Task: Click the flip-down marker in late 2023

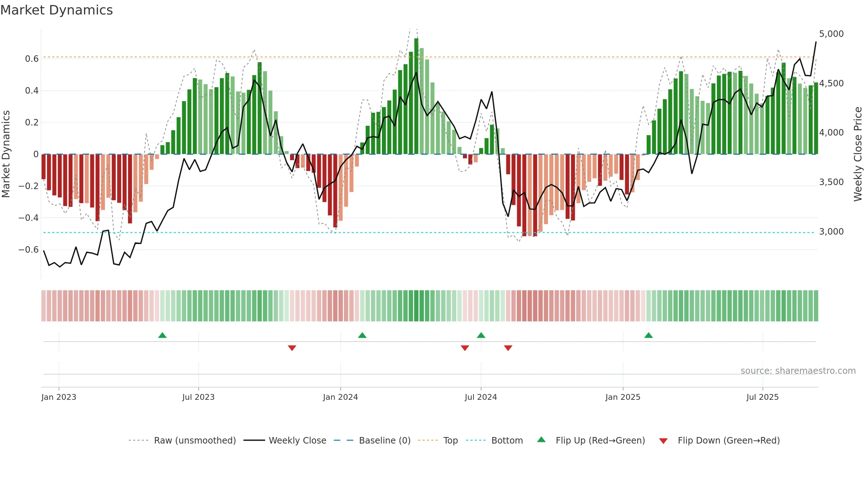Action: (292, 348)
